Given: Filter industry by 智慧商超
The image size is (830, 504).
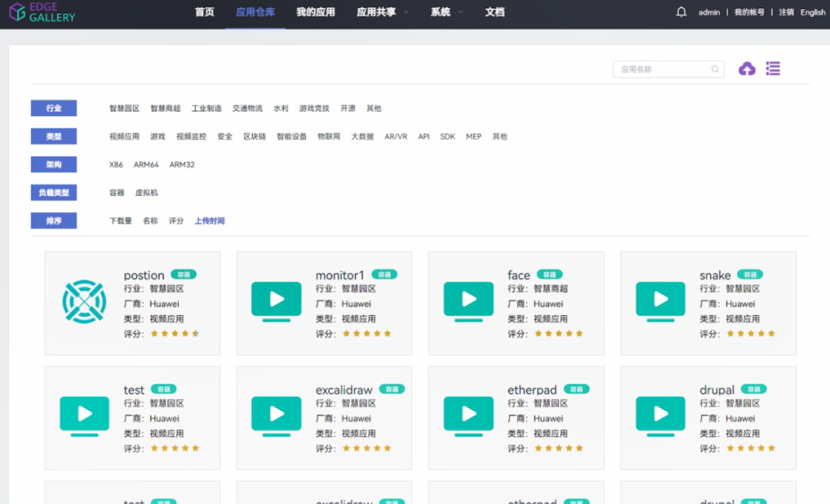Looking at the screenshot, I should pos(165,108).
